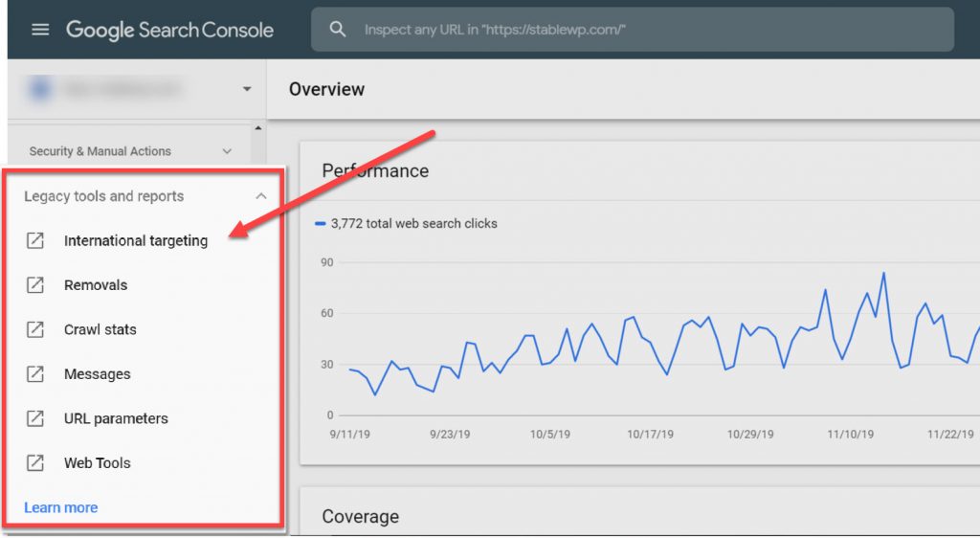This screenshot has width=980, height=538.
Task: Open Crawl stats report
Action: 100,329
